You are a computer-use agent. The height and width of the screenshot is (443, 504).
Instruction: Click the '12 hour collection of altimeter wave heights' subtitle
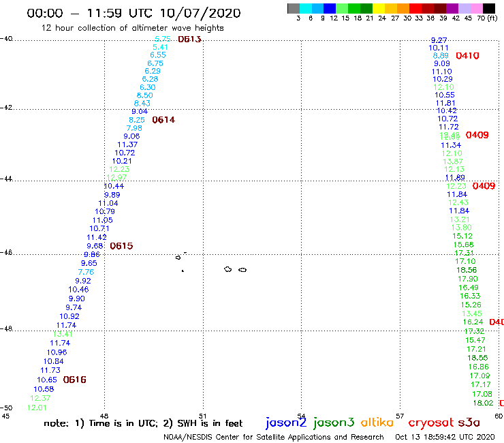[132, 28]
